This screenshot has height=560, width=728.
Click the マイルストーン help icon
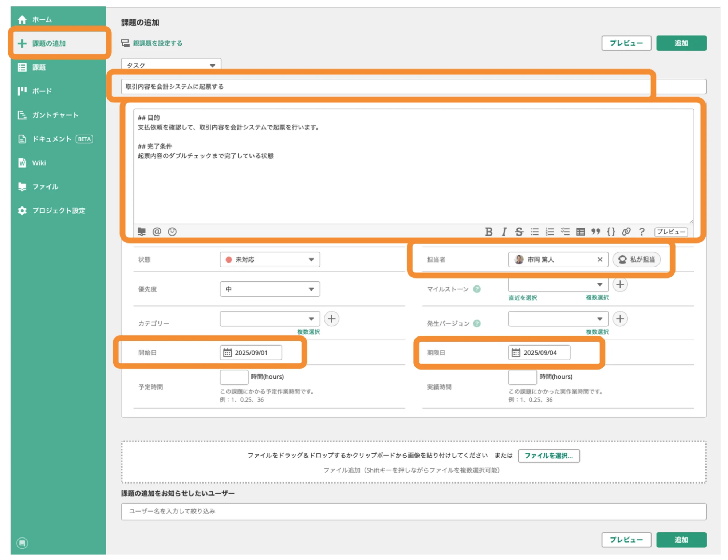(477, 289)
